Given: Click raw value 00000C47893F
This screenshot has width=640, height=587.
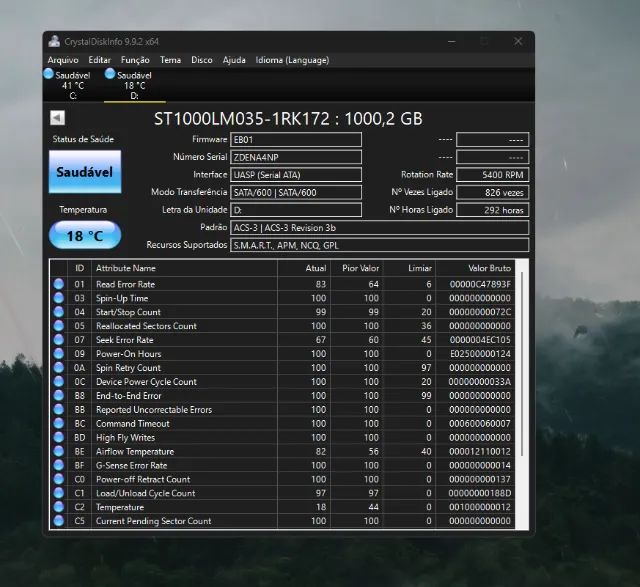Looking at the screenshot, I should (x=480, y=284).
